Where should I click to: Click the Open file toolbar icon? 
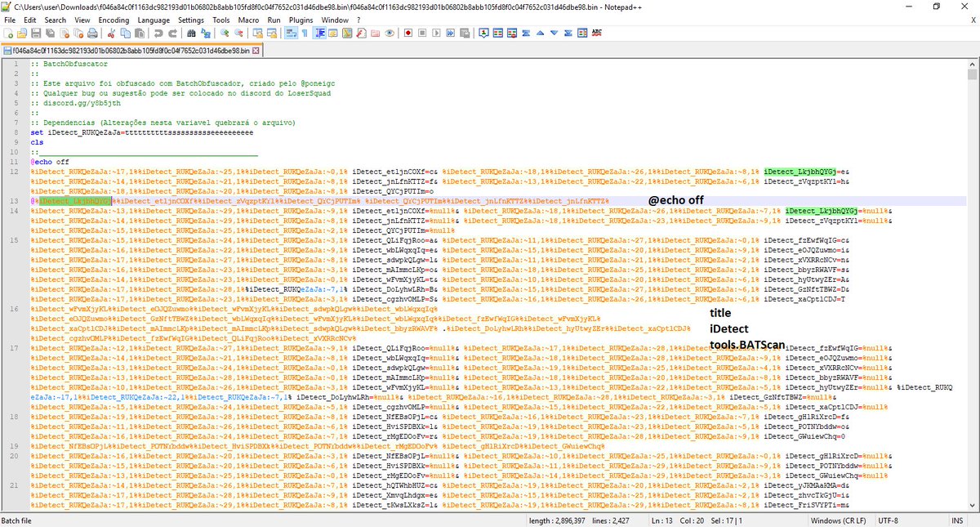22,33
